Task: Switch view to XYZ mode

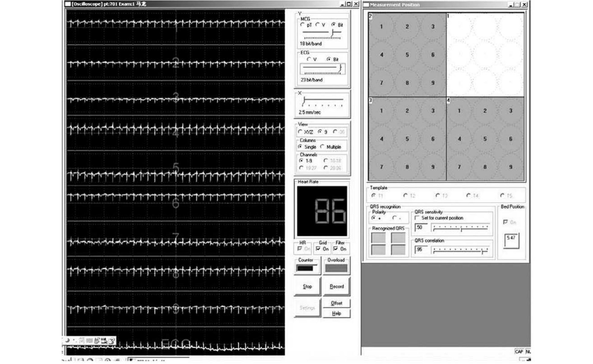Action: coord(300,132)
